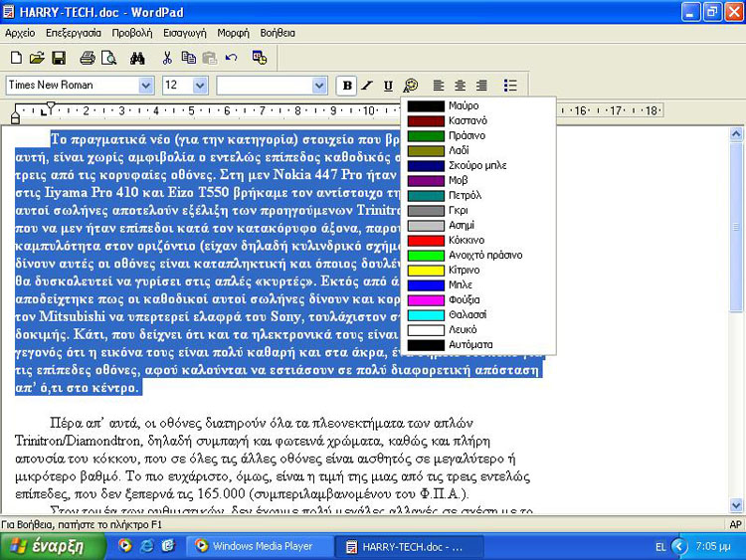
Task: Print the document using the printer icon
Action: click(88, 58)
